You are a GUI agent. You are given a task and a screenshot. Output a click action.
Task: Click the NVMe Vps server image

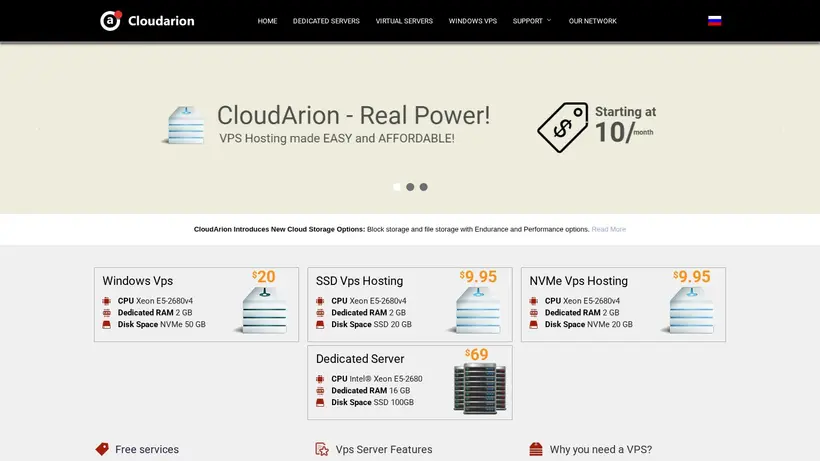689,310
